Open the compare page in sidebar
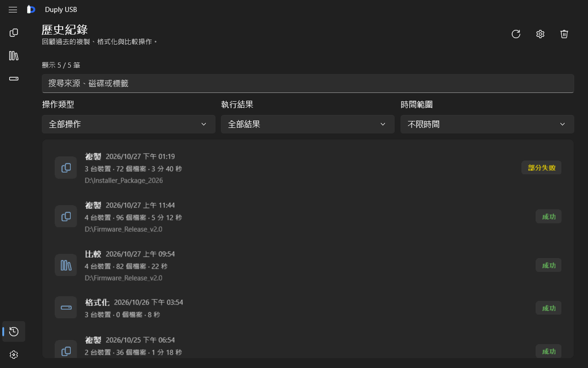 [x=14, y=56]
